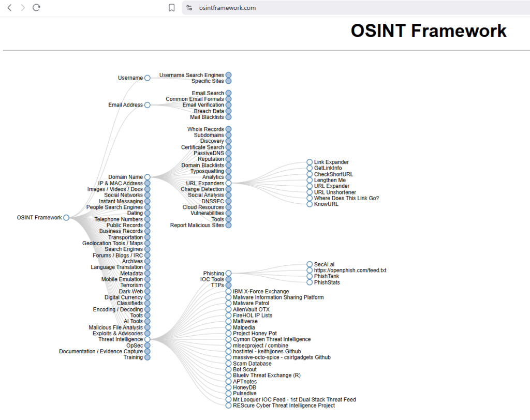Expand the Whois Records node

coord(228,129)
